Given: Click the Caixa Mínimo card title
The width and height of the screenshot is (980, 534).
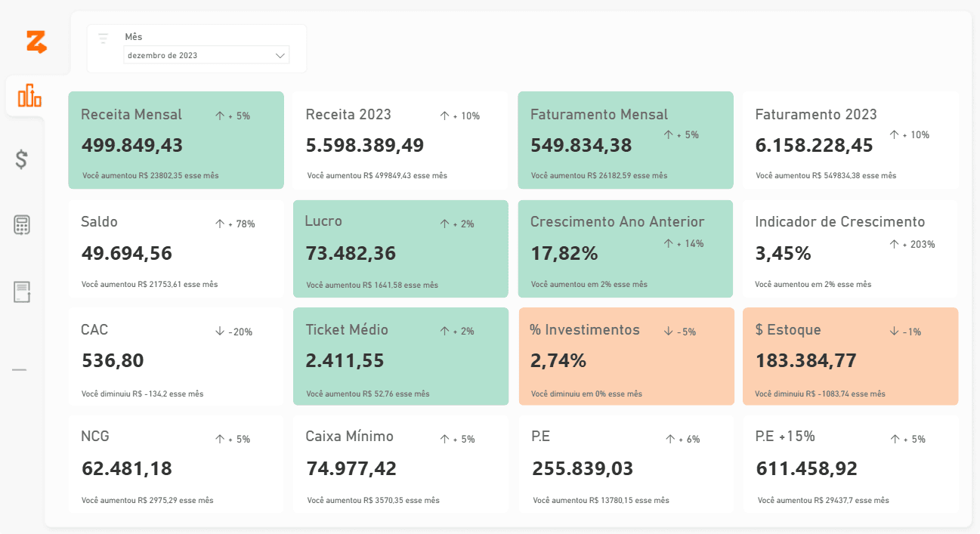Looking at the screenshot, I should point(350,436).
